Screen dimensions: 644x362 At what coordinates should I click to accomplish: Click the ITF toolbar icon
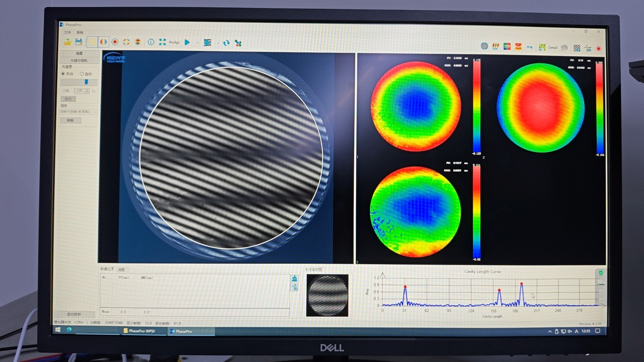click(507, 47)
